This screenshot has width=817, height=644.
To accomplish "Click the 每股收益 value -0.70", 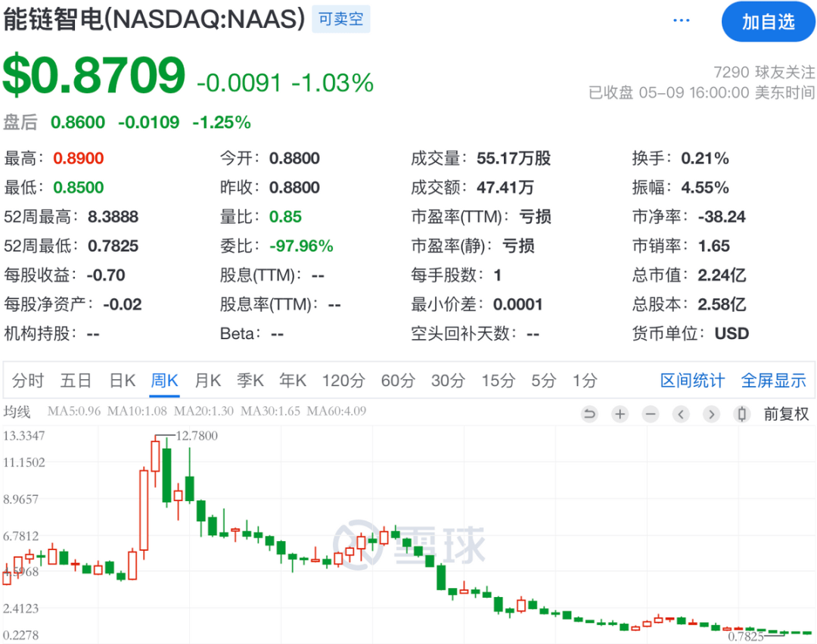I will point(106,275).
